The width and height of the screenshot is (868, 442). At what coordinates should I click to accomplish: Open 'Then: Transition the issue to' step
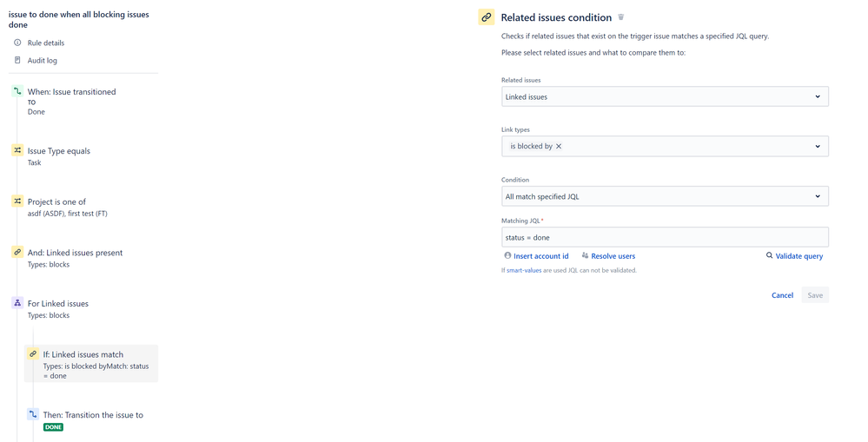[93, 415]
